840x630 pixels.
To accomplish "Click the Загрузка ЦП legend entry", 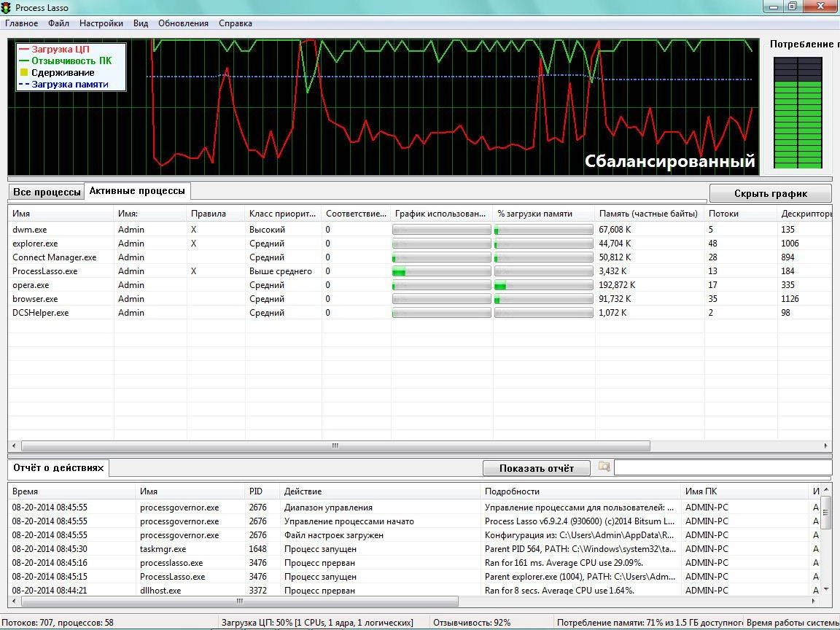I will coord(60,50).
